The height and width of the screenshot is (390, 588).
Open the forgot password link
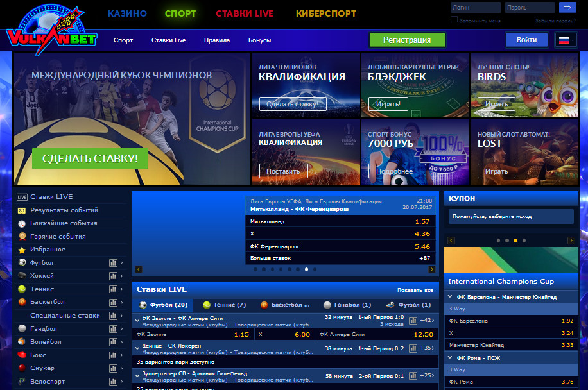click(x=555, y=21)
